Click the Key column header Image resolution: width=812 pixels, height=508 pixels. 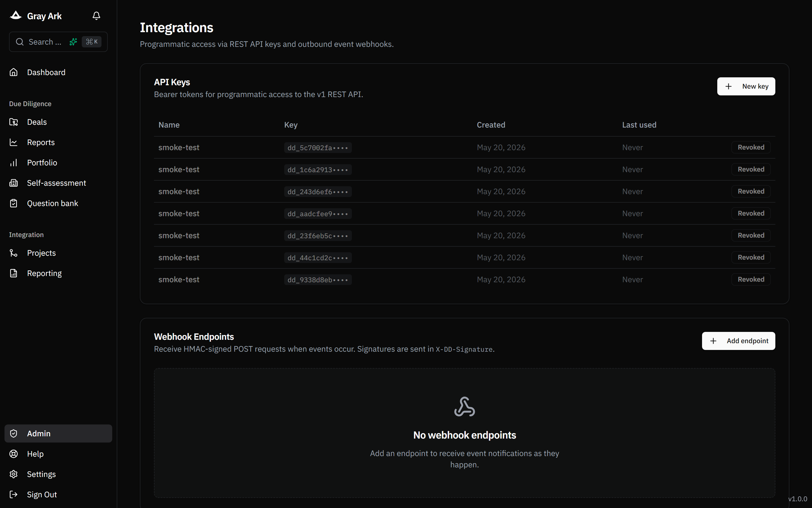tap(291, 125)
